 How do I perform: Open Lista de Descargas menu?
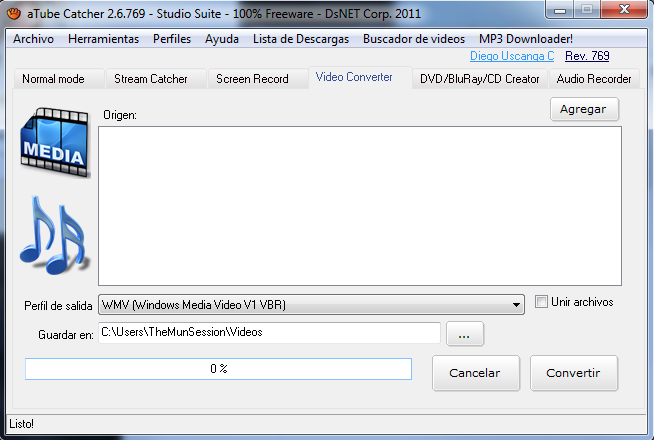(301, 39)
